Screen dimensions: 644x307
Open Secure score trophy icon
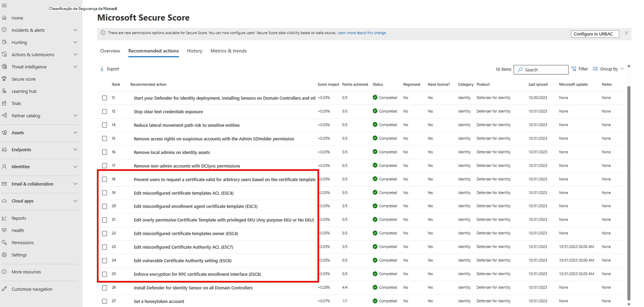point(5,79)
